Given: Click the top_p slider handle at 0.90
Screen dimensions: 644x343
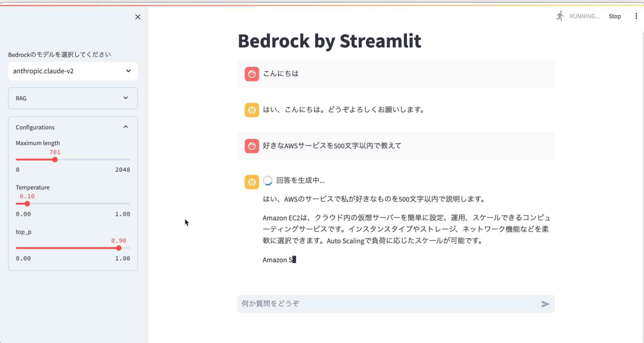Looking at the screenshot, I should tap(119, 248).
